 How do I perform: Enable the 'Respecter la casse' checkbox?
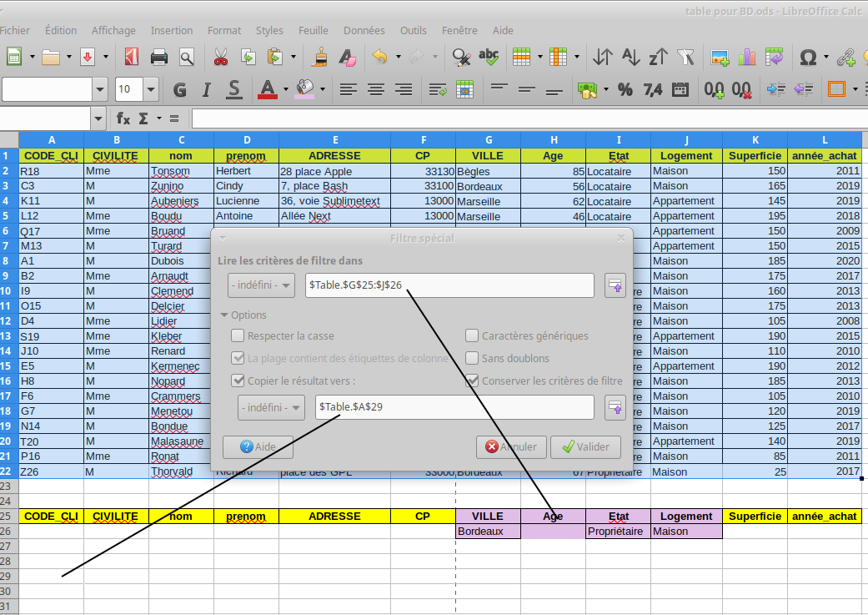click(238, 335)
